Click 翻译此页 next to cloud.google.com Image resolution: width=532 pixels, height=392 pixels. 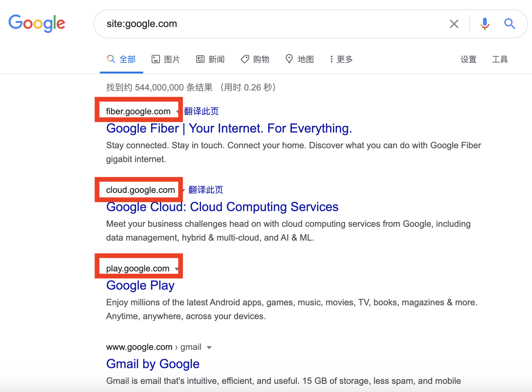[x=206, y=190]
